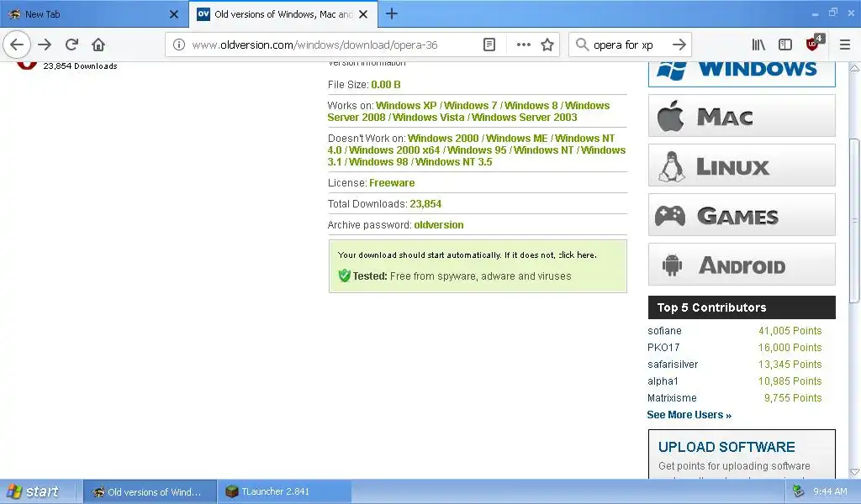This screenshot has height=504, width=861.
Task: Click the Windows 95 link
Action: coord(477,150)
